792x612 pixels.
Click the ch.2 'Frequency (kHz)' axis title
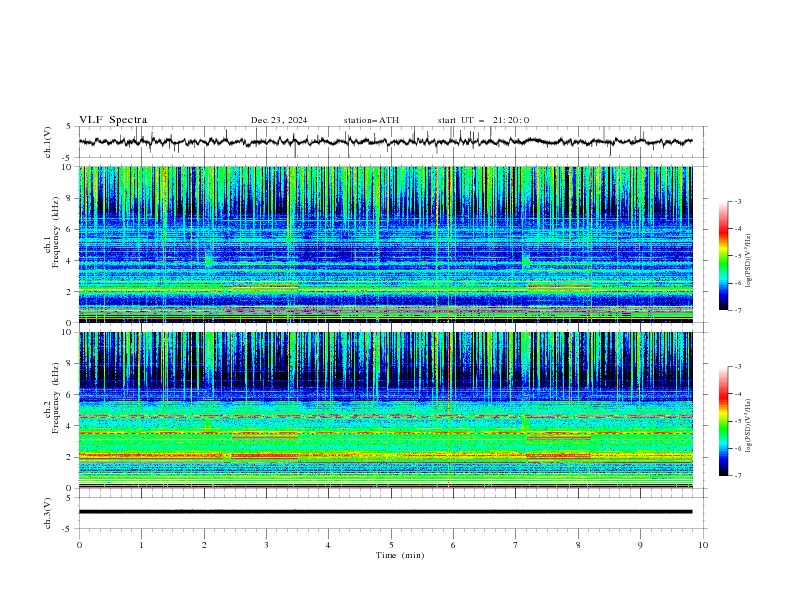click(x=56, y=398)
